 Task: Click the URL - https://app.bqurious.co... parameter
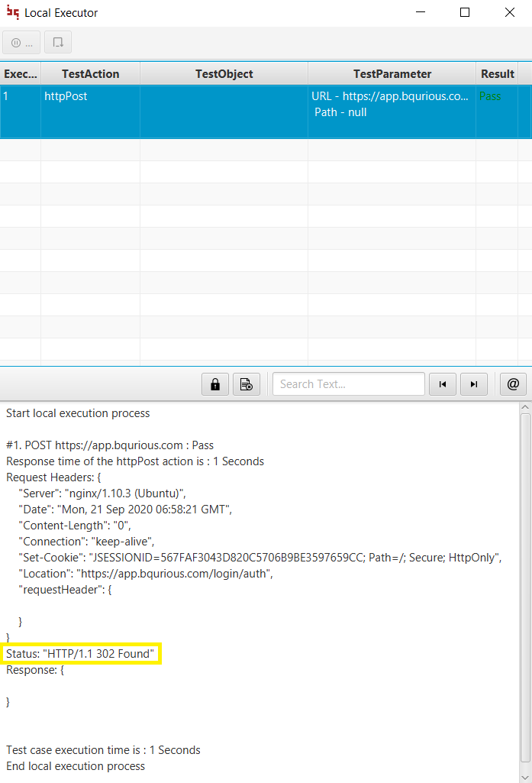pos(390,96)
